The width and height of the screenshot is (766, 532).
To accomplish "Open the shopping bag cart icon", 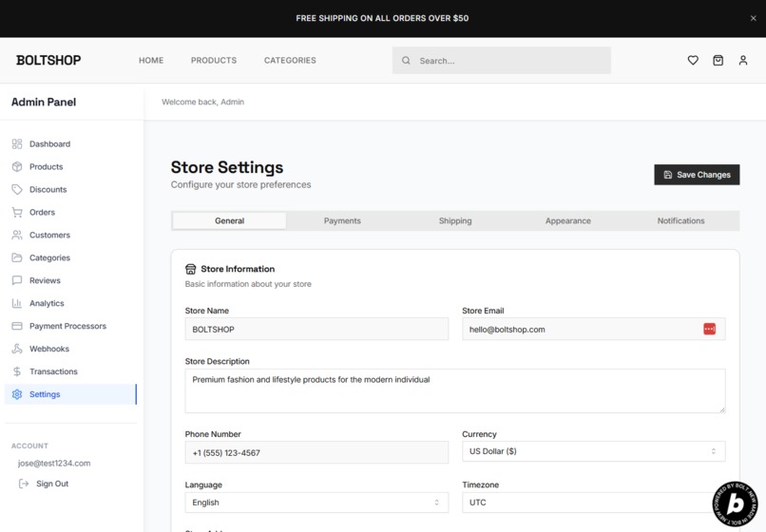I will click(x=718, y=60).
